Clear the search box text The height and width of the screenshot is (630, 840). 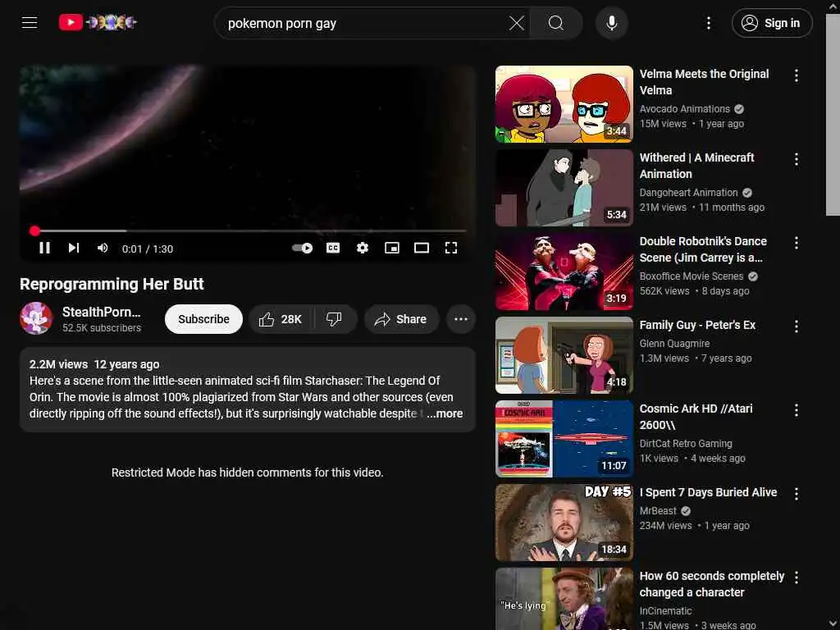pyautogui.click(x=517, y=23)
